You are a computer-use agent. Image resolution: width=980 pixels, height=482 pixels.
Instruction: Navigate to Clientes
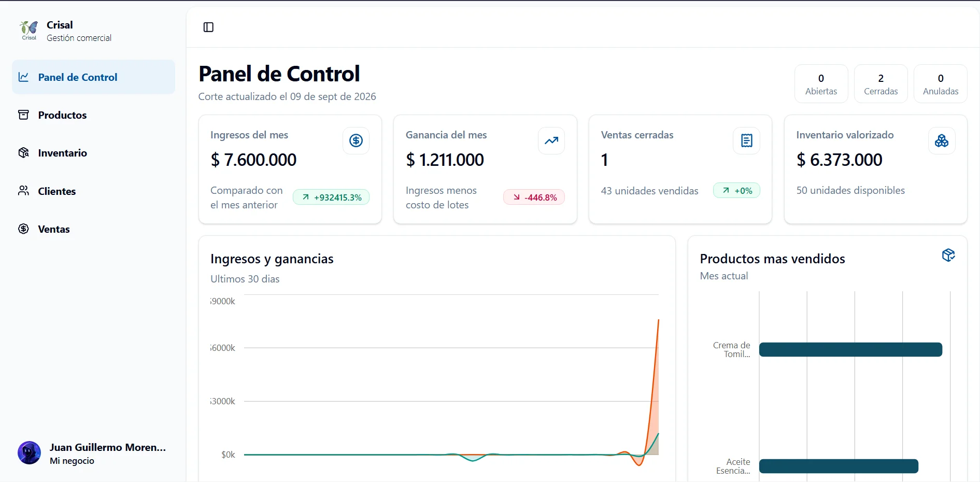click(x=93, y=191)
